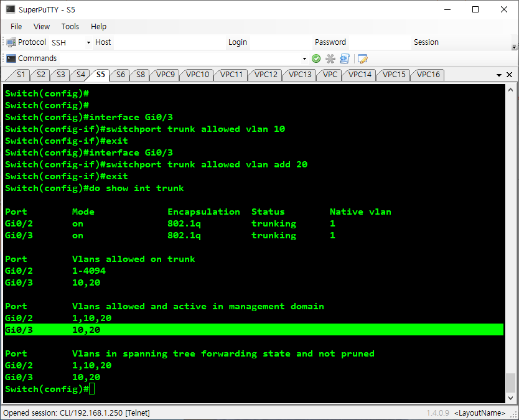The height and width of the screenshot is (420, 519).
Task: Switch to the VPC9 tab
Action: point(166,75)
